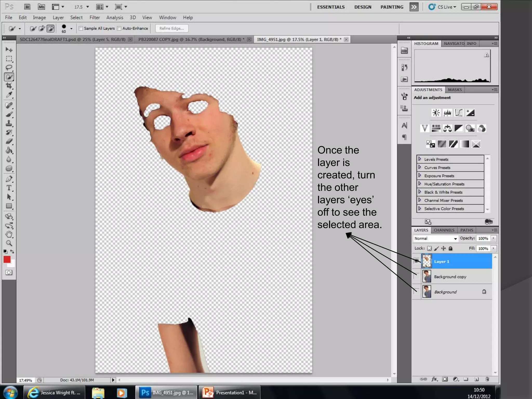This screenshot has height=399, width=532.
Task: Add a Color Balance adjustment
Action: 447,128
